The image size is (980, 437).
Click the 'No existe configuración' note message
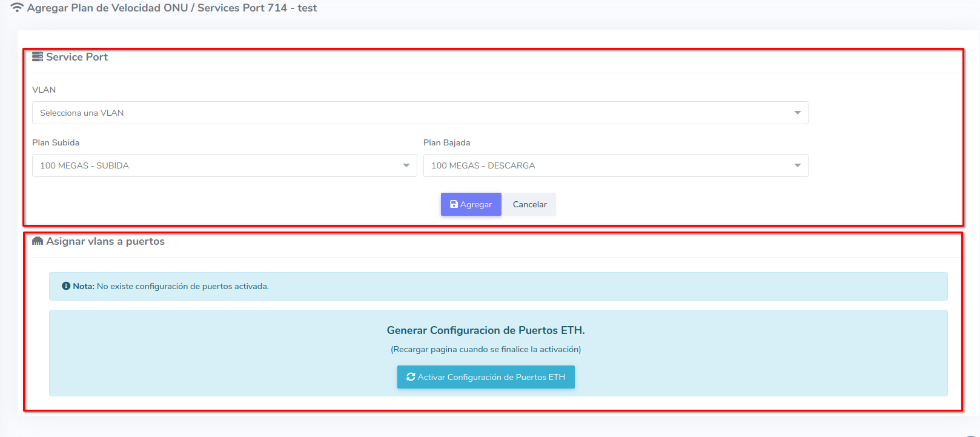(x=182, y=286)
